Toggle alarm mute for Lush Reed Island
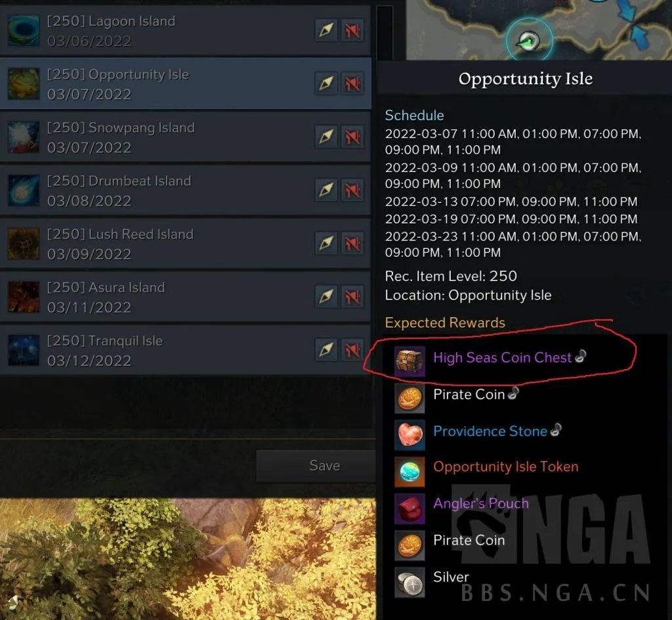 coord(352,243)
